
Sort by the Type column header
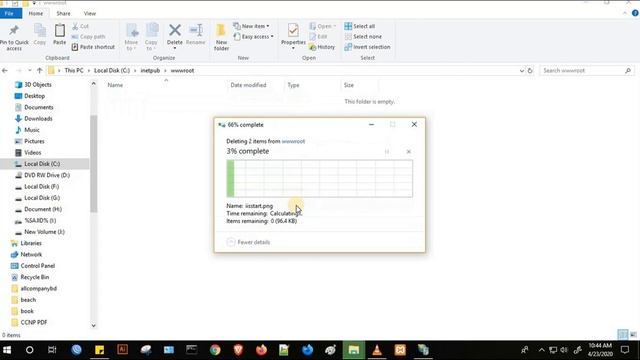(x=293, y=85)
